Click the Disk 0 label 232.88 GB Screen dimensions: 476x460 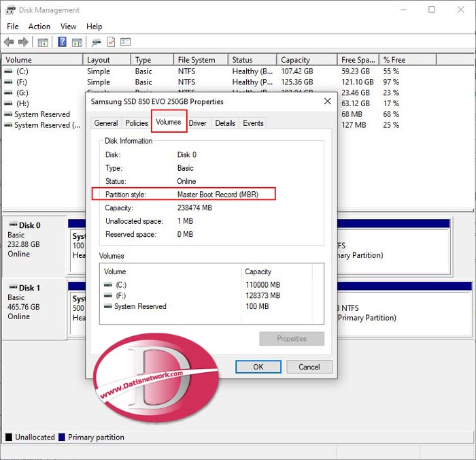coord(24,244)
